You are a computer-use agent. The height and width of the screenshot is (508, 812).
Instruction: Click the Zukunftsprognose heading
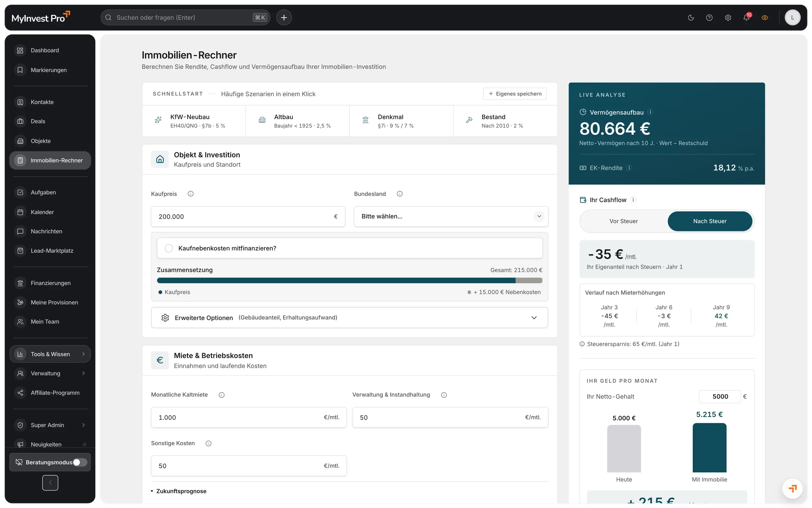(181, 491)
